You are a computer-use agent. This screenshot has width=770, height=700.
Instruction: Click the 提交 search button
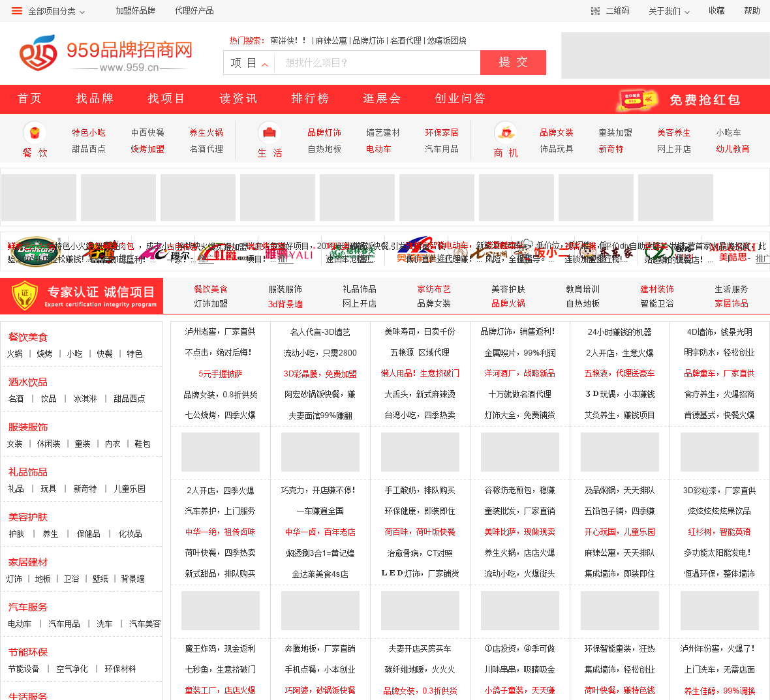(x=513, y=63)
